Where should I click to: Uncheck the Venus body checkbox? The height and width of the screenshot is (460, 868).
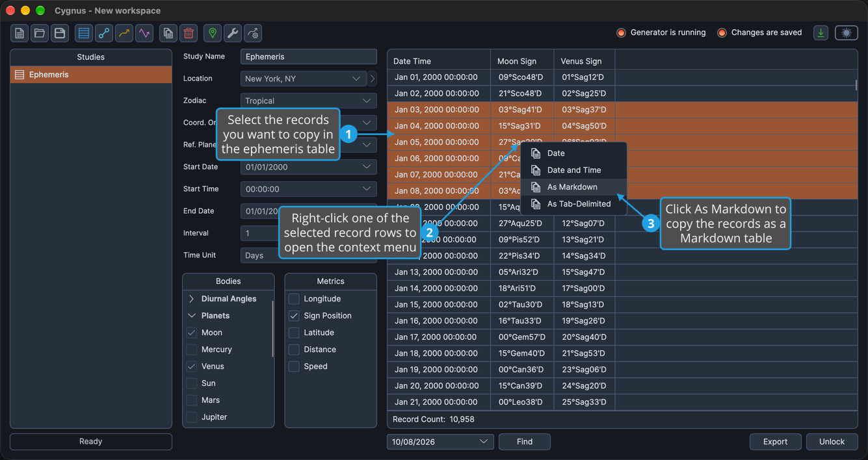(192, 366)
